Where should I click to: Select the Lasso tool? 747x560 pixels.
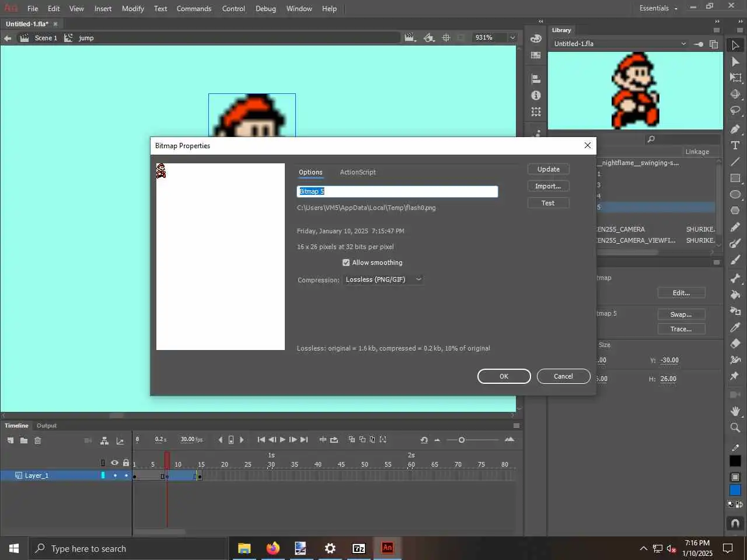point(735,110)
